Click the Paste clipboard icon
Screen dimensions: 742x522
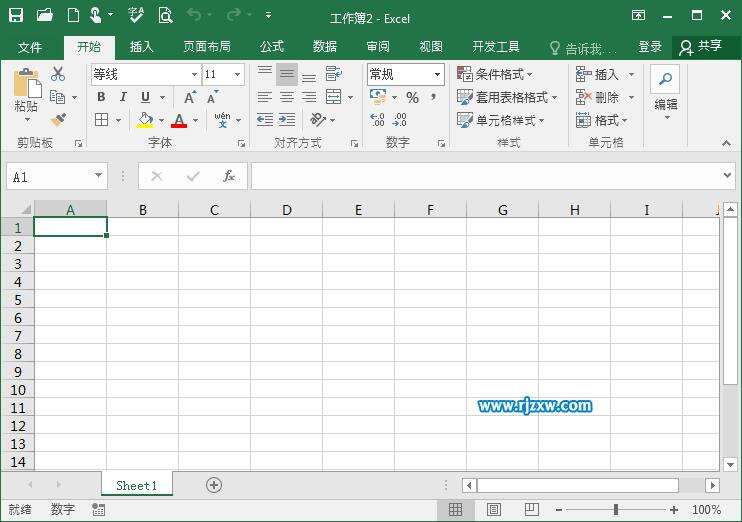27,83
